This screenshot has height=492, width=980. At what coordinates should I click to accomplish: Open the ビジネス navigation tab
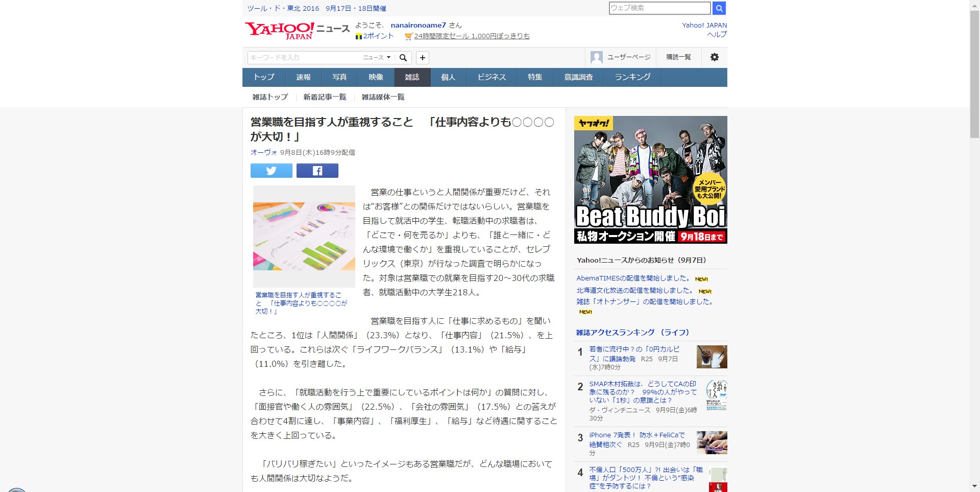[492, 77]
